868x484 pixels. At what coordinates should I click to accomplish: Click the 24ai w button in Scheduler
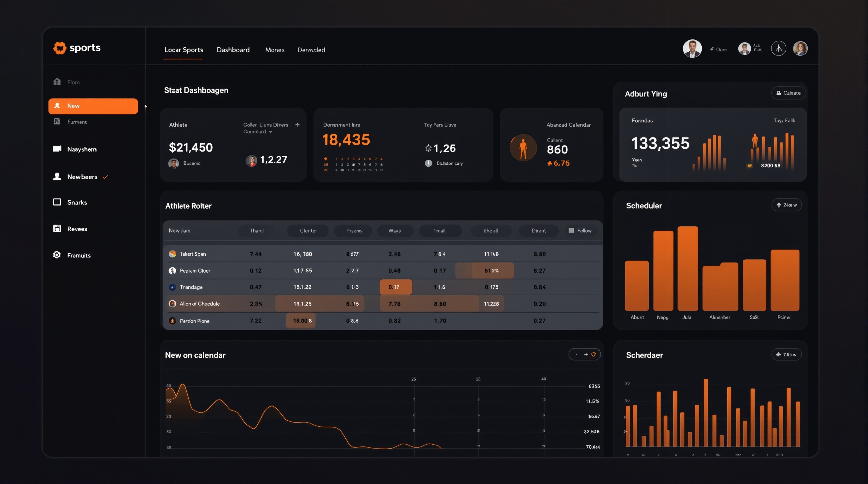[786, 205]
